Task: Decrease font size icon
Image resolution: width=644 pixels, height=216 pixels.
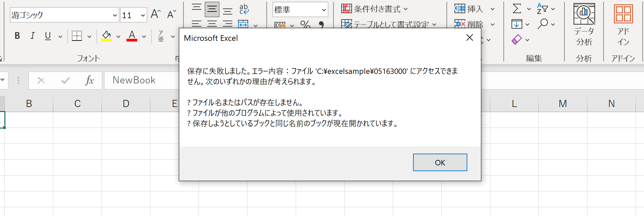Action: pyautogui.click(x=172, y=14)
